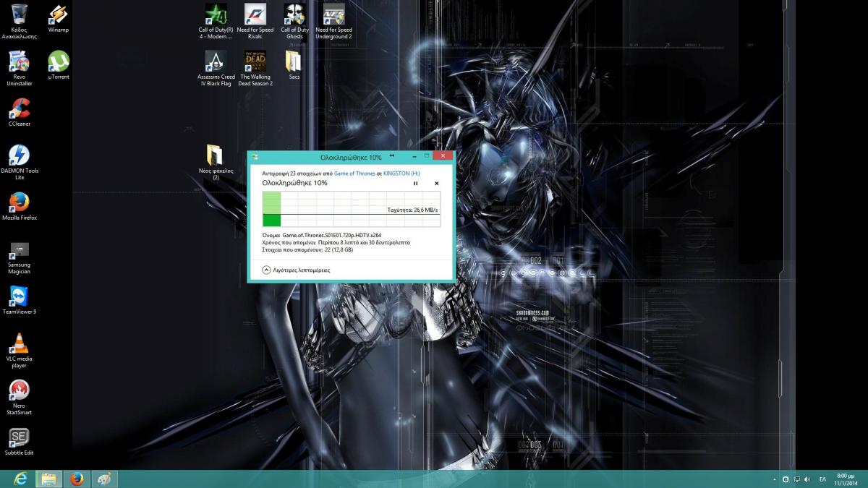Open the KINGSTON (H:) destination link
This screenshot has height=488, width=868.
pos(401,174)
